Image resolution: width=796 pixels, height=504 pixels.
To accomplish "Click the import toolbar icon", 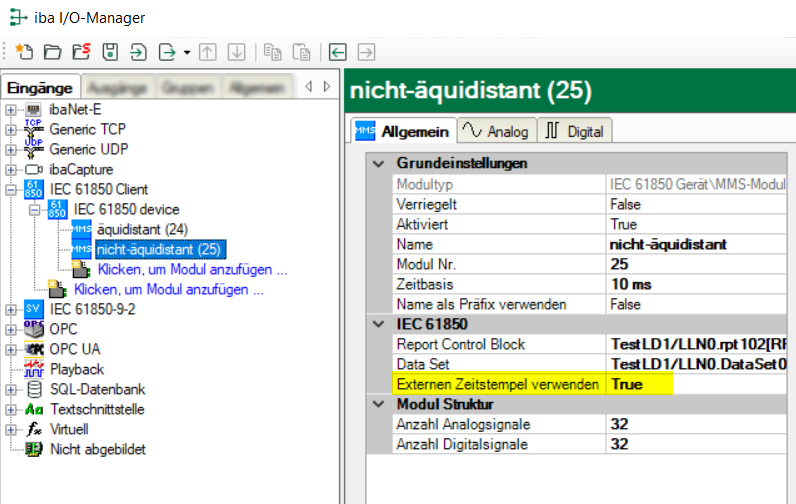I will coord(139,51).
